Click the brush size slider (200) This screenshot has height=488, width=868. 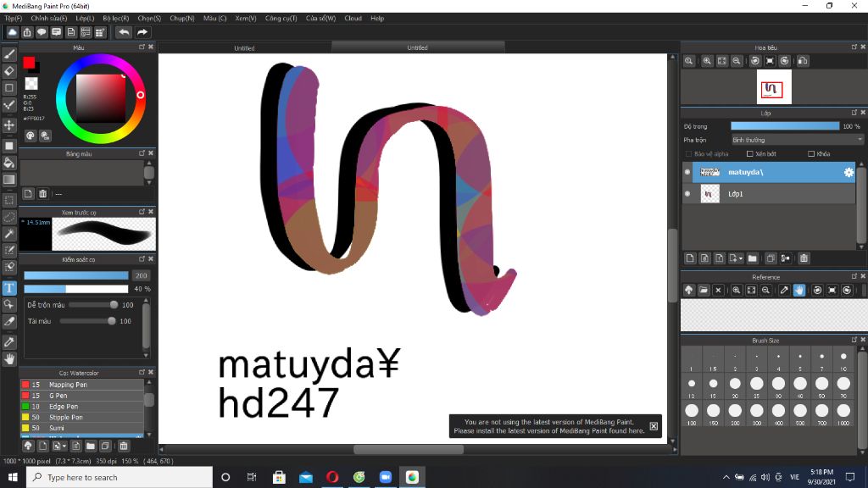pyautogui.click(x=75, y=275)
